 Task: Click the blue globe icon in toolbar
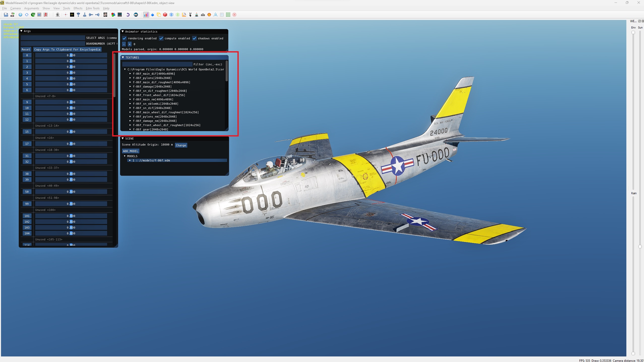tap(20, 15)
